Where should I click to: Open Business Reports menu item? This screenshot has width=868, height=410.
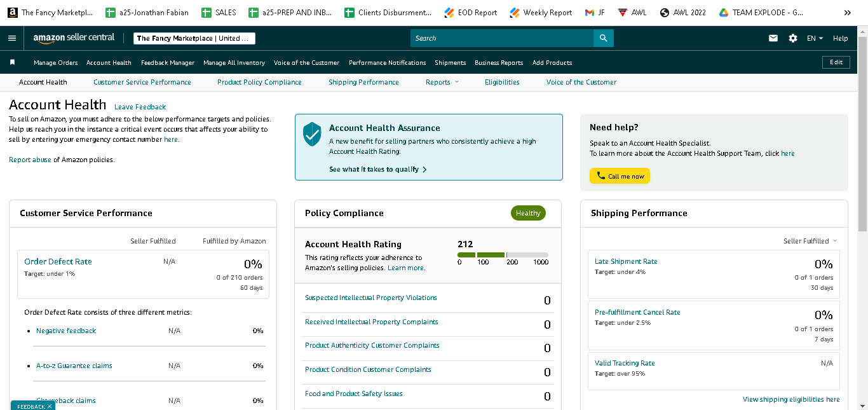pyautogui.click(x=499, y=62)
